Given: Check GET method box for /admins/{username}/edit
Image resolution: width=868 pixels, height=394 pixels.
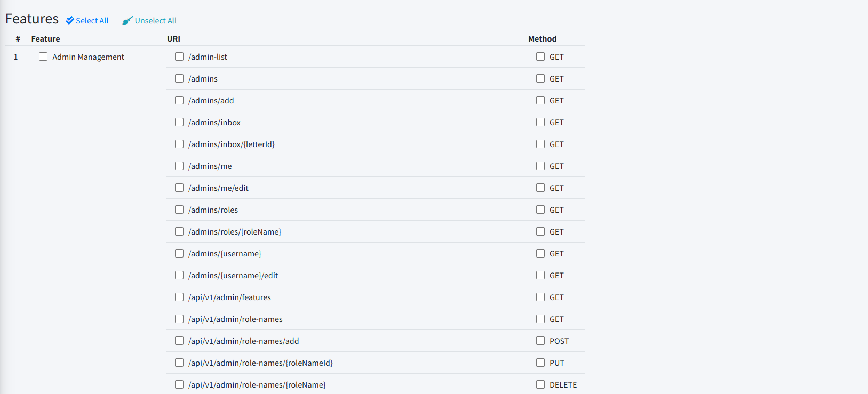Looking at the screenshot, I should coord(540,275).
